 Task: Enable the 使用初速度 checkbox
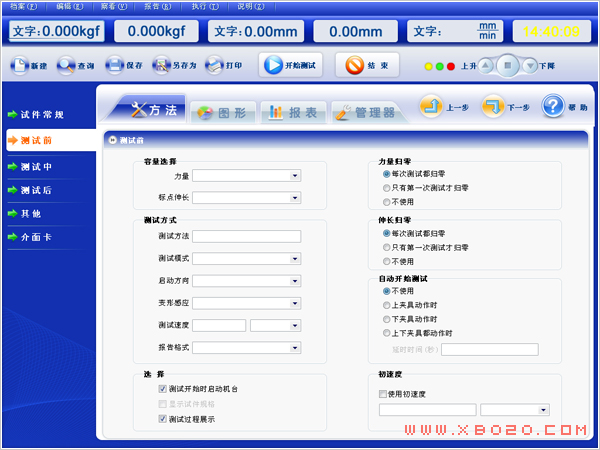tap(384, 394)
